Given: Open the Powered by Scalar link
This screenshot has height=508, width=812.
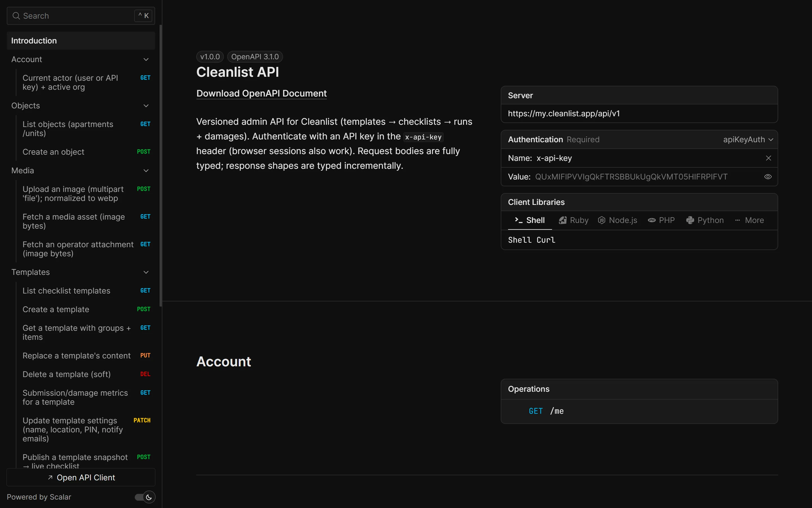Looking at the screenshot, I should [x=39, y=497].
